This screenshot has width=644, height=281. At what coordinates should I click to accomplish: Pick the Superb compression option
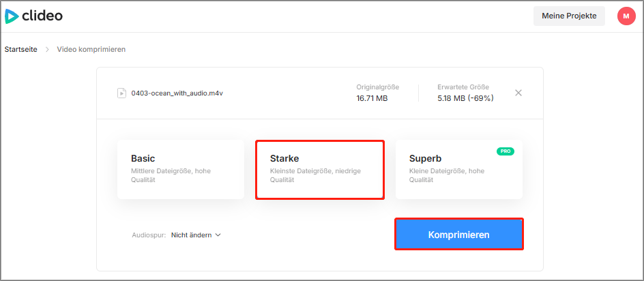click(x=458, y=169)
